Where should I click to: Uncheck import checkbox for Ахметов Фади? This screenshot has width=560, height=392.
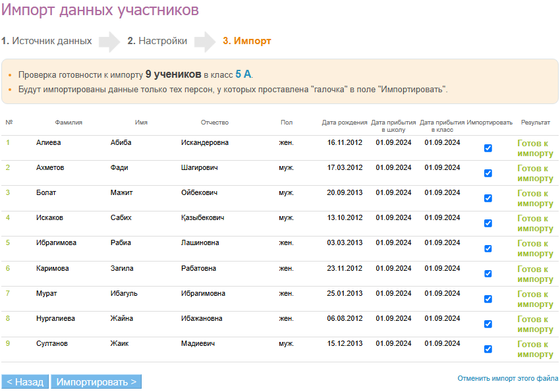488,173
